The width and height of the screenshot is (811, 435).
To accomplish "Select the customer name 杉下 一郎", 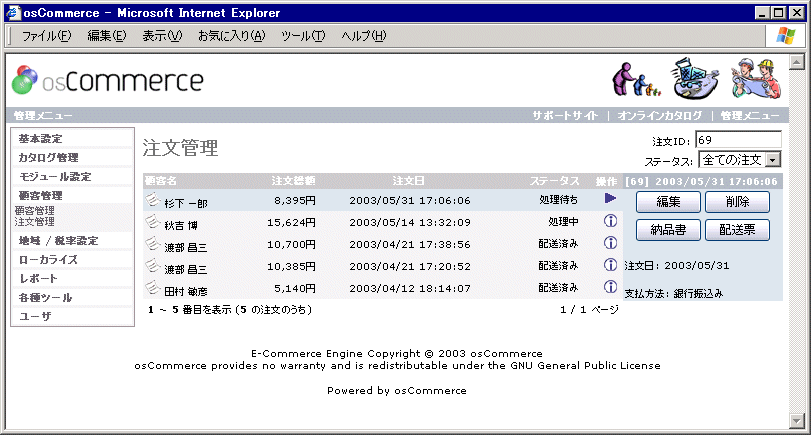I will [186, 203].
